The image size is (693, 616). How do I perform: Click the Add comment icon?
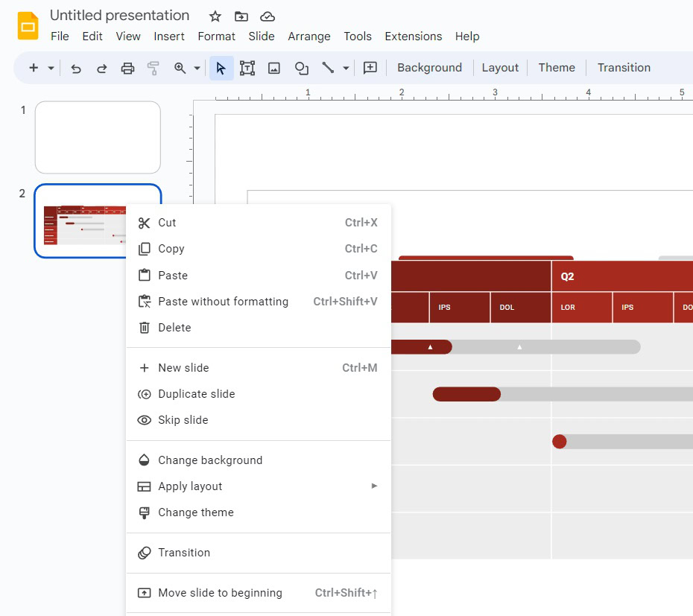coord(370,68)
